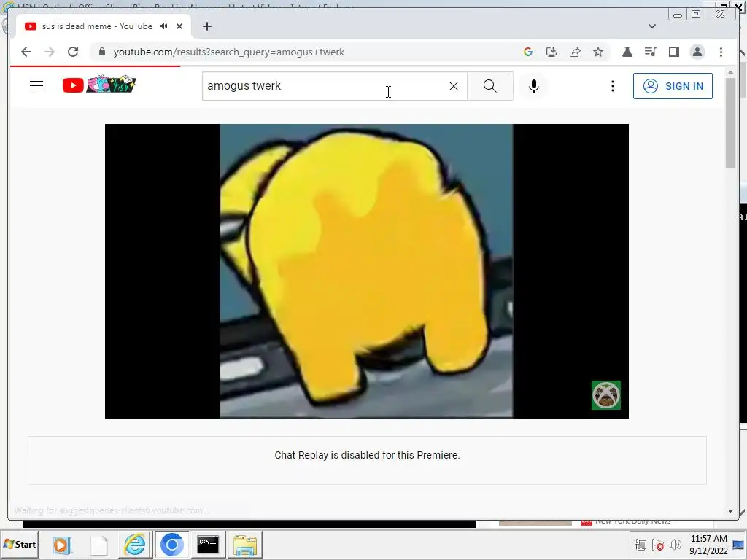Open a new tab with plus button
The height and width of the screenshot is (560, 747).
[206, 26]
